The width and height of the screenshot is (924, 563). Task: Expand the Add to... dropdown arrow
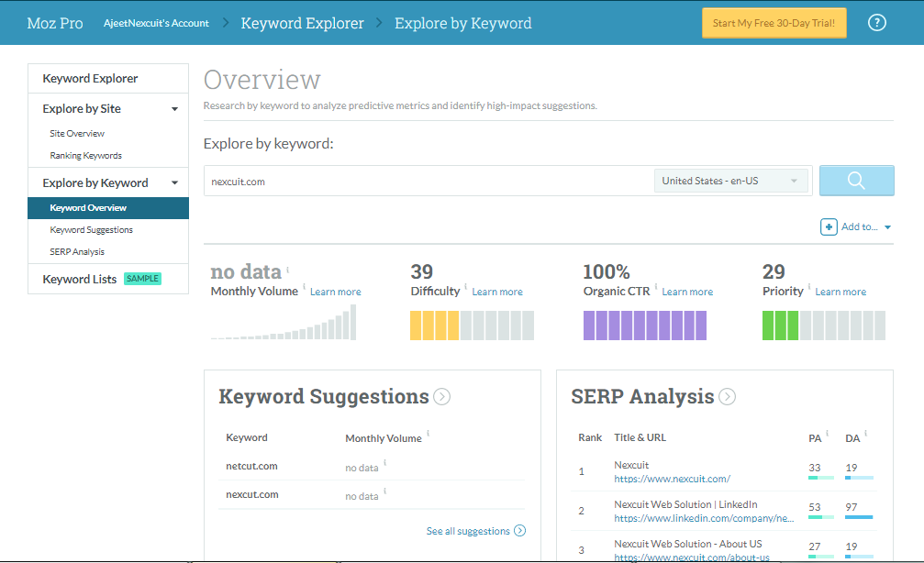pyautogui.click(x=887, y=227)
